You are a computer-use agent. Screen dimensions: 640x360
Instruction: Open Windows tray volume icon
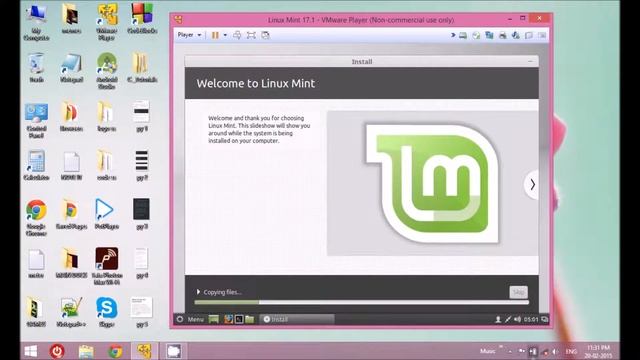[555, 351]
